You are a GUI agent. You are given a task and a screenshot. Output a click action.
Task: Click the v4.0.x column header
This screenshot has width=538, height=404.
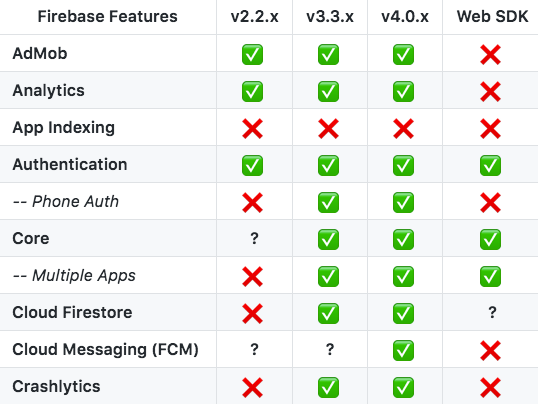(x=405, y=16)
